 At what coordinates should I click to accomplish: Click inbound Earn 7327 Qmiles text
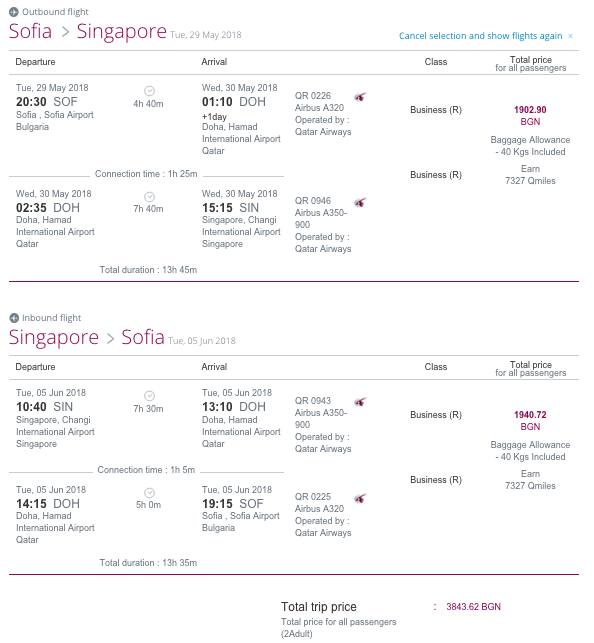530,480
